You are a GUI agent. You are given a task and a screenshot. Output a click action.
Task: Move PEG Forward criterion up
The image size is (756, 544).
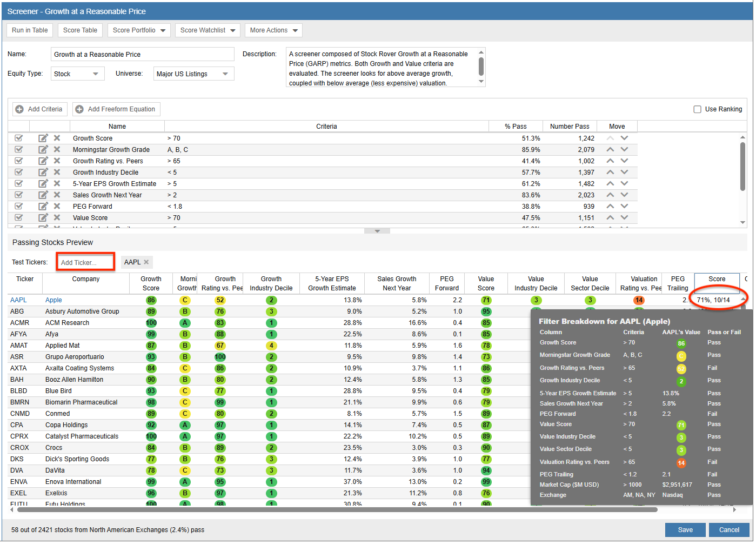coord(610,207)
